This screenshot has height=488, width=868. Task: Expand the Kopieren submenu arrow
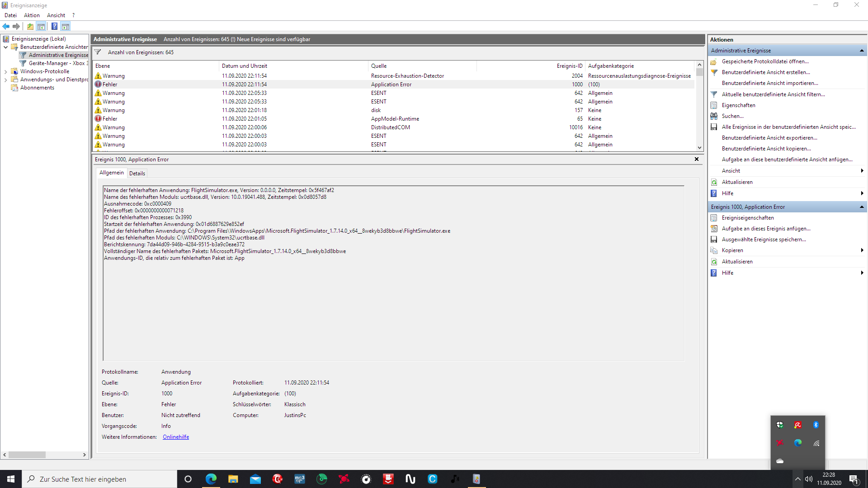pyautogui.click(x=862, y=250)
